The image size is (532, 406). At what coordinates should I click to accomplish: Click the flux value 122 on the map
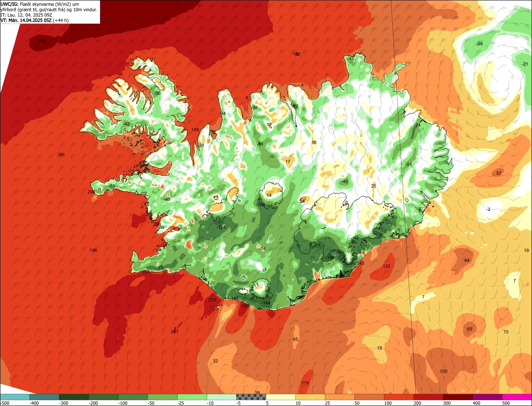[387, 266]
